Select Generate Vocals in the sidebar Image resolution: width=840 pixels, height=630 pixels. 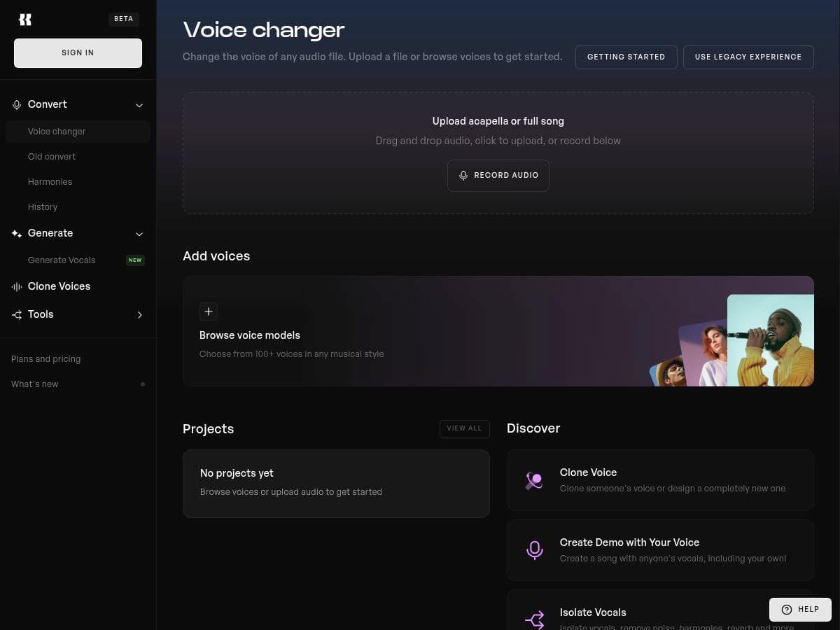click(x=78, y=260)
